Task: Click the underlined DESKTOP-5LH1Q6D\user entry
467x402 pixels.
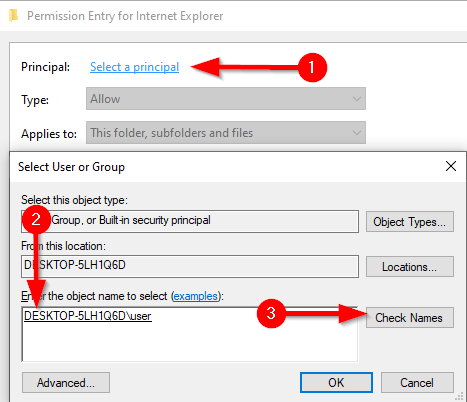Action: (x=88, y=316)
